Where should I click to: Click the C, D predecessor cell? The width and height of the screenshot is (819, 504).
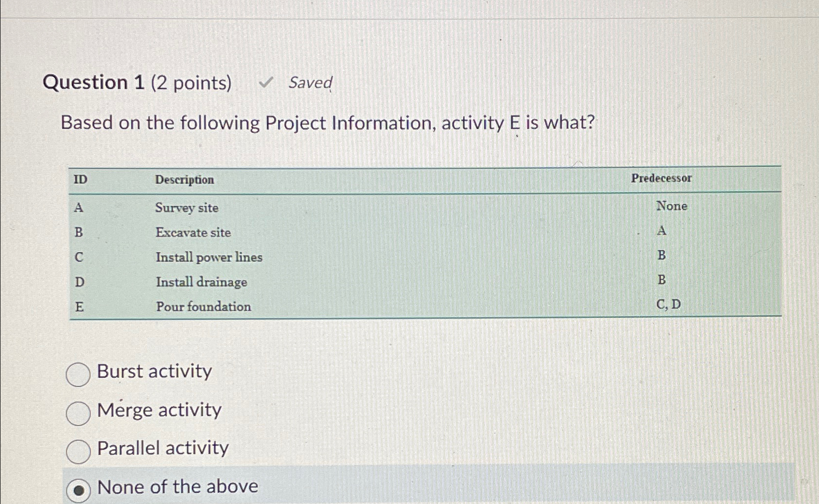pyautogui.click(x=668, y=305)
